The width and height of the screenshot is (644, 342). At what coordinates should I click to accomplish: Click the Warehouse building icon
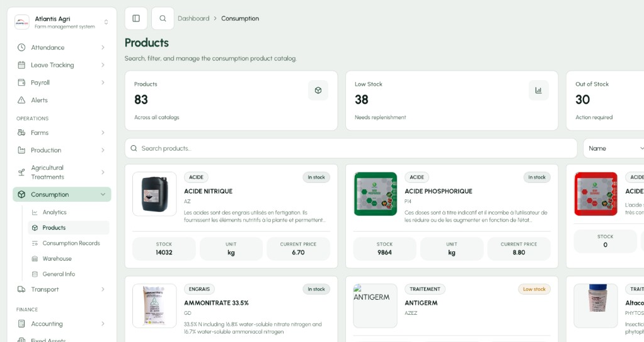(35, 259)
